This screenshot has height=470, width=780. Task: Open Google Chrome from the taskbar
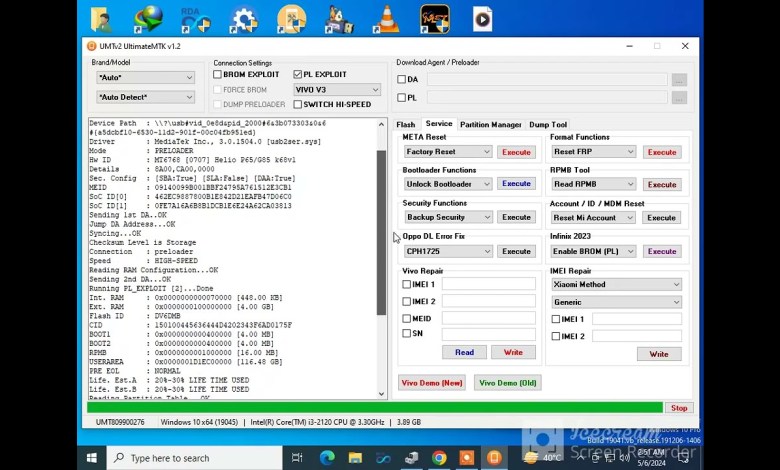tap(439, 458)
